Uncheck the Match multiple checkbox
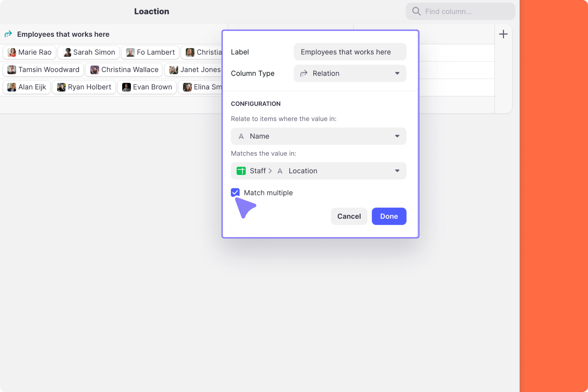 235,192
